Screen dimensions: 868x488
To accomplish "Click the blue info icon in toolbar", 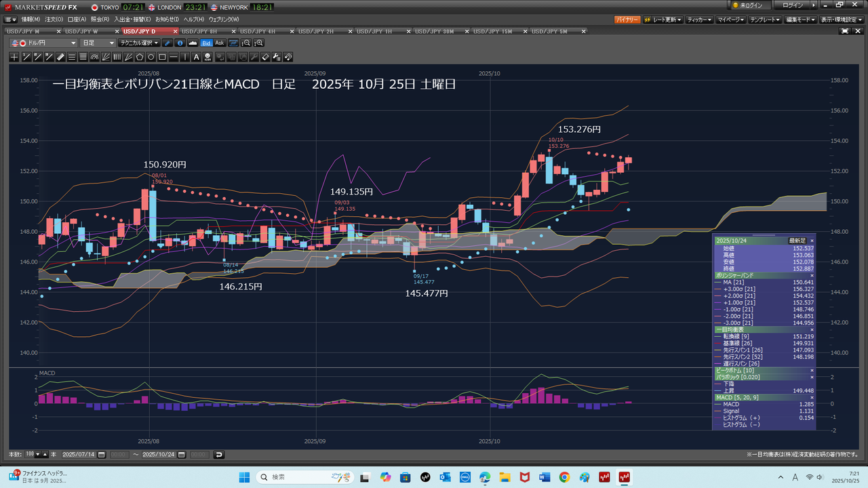I will click(x=180, y=43).
